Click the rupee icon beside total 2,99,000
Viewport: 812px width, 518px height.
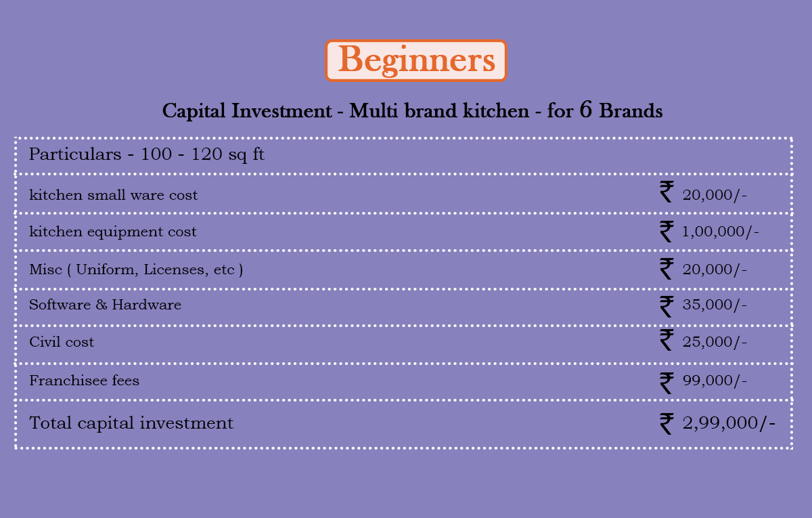click(667, 424)
